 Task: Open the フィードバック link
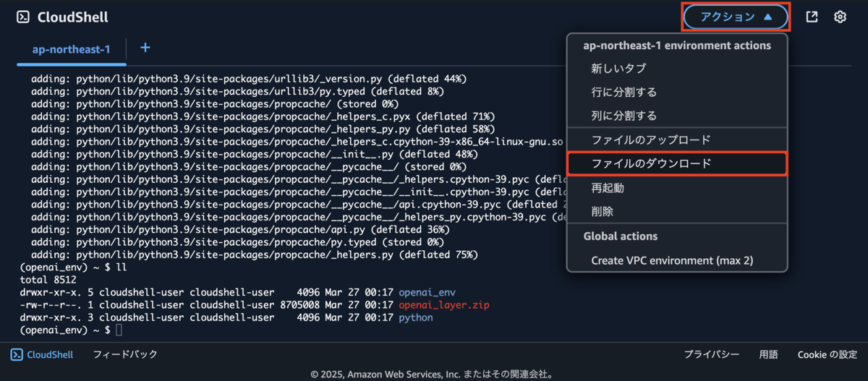[x=125, y=354]
